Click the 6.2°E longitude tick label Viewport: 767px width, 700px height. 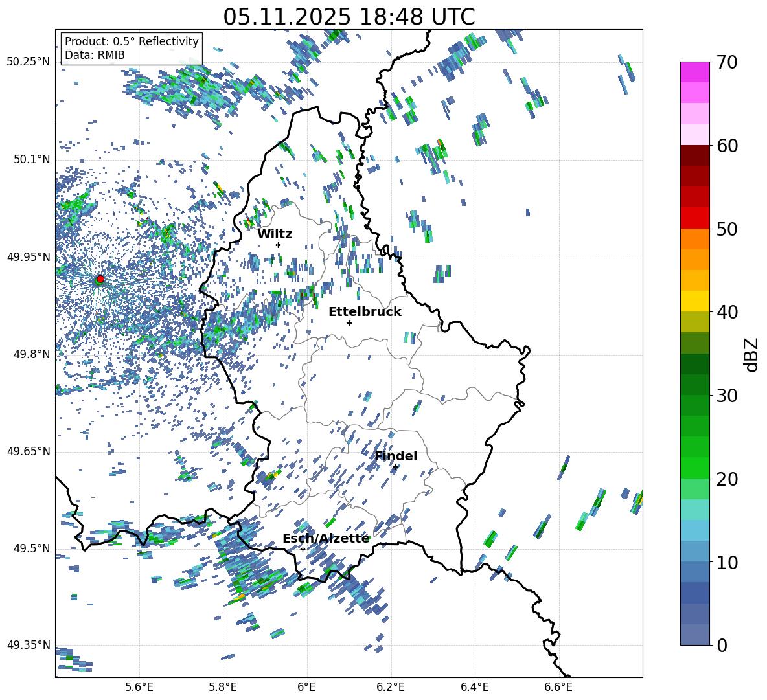click(x=391, y=686)
